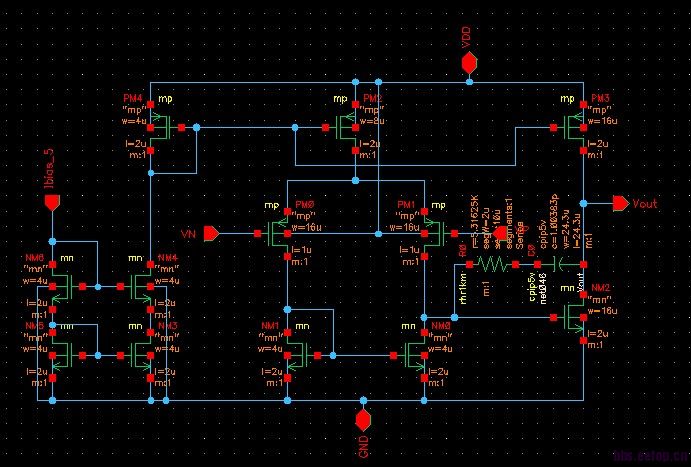Screen dimensions: 691x467
Task: Click the Vout label text
Action: tap(647, 203)
